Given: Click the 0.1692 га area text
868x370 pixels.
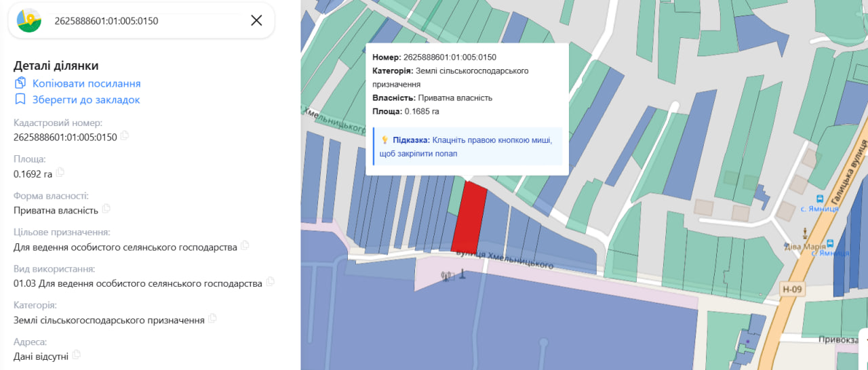Looking at the screenshot, I should pyautogui.click(x=33, y=173).
